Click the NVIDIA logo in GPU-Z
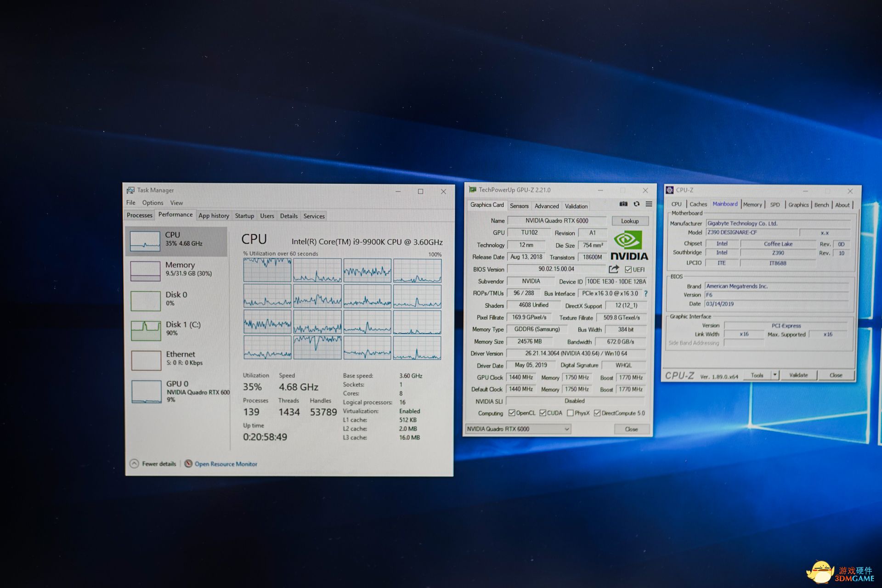The height and width of the screenshot is (588, 882). 629,246
